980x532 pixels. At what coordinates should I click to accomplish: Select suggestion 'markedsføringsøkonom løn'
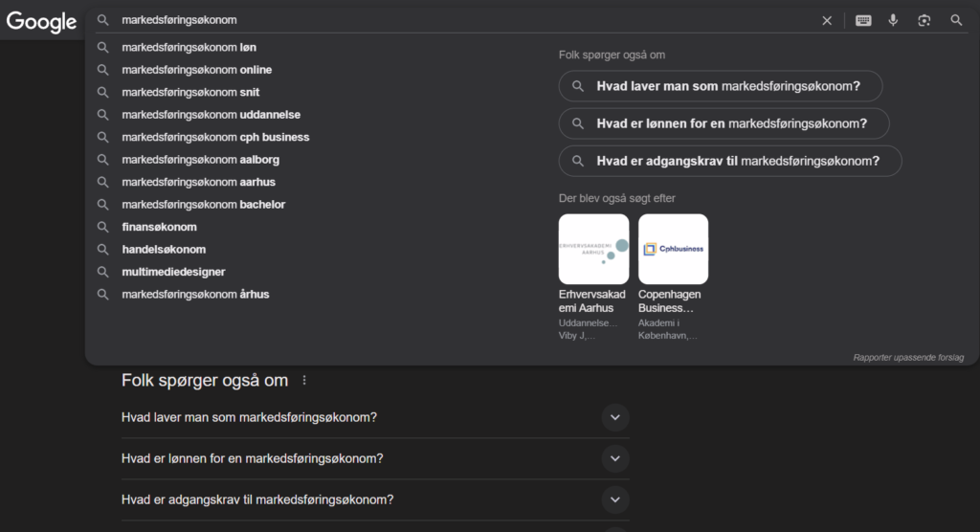[x=189, y=48]
